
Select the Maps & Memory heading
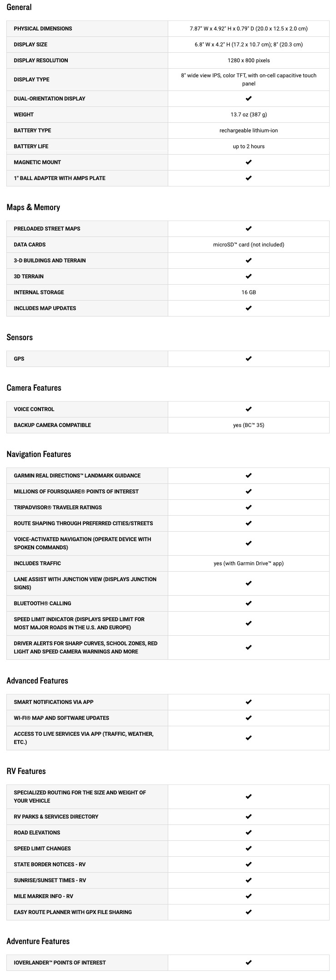tap(33, 207)
